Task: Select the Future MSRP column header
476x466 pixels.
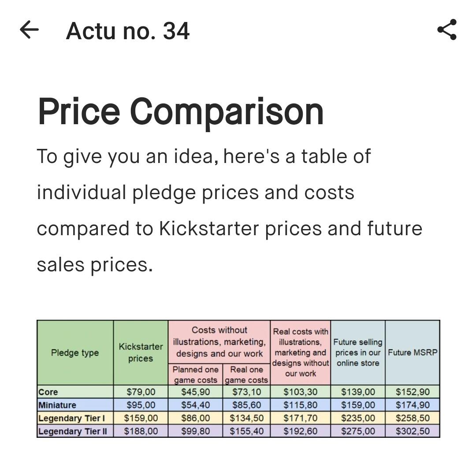Action: pyautogui.click(x=413, y=352)
